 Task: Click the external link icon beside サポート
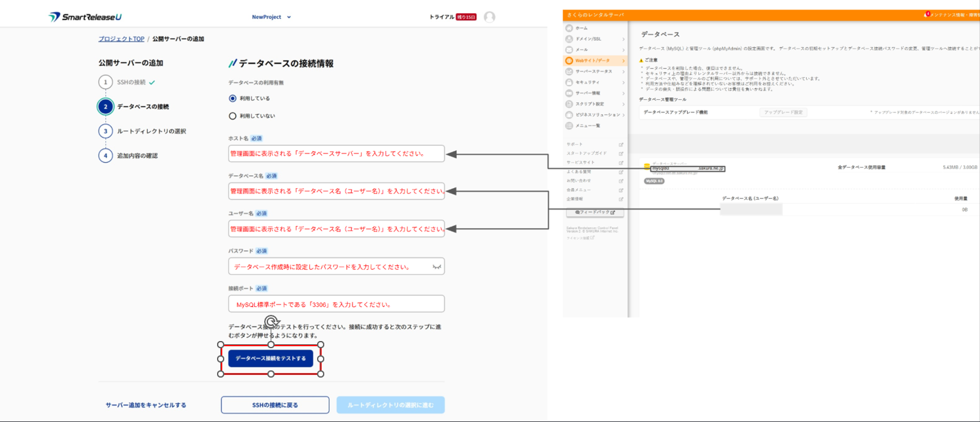[621, 144]
